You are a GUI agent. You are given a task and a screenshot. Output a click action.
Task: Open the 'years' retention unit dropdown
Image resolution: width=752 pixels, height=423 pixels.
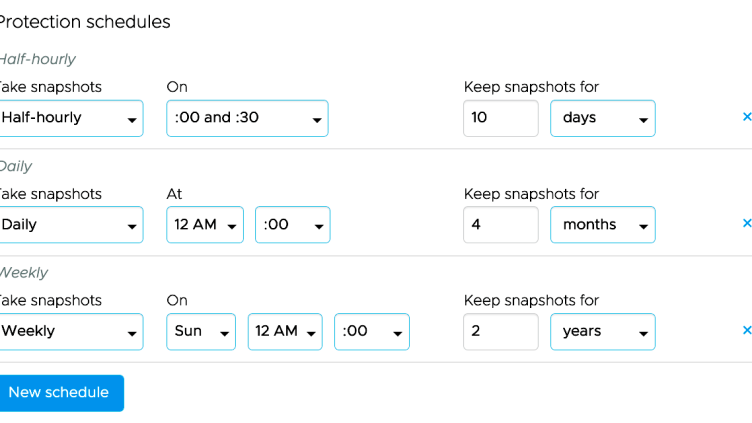tap(602, 331)
